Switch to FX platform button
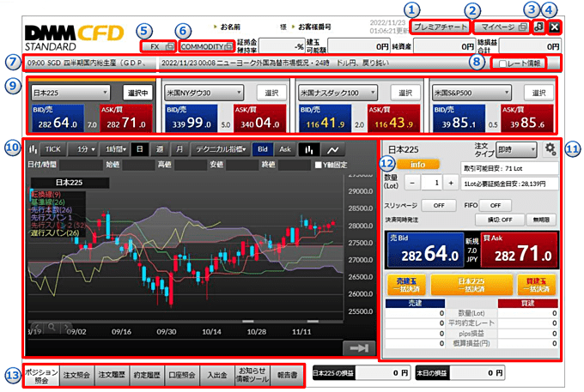Viewport: 584px width, 392px height. 158,46
